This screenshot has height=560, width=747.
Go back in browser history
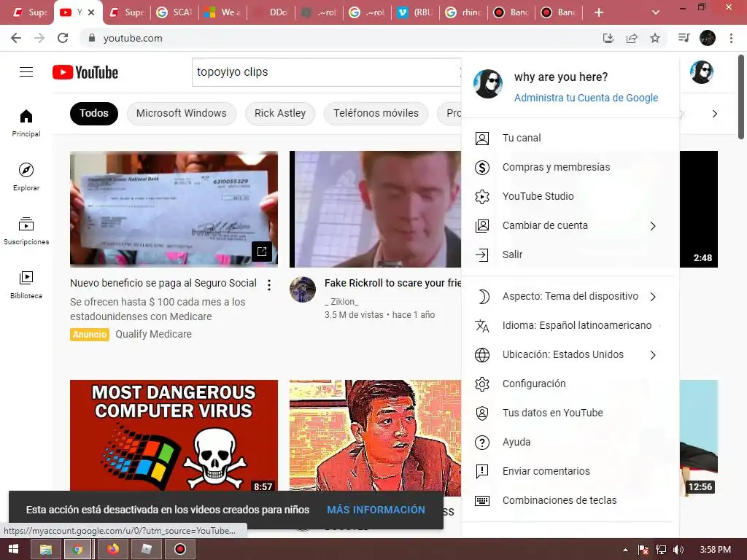tap(16, 38)
